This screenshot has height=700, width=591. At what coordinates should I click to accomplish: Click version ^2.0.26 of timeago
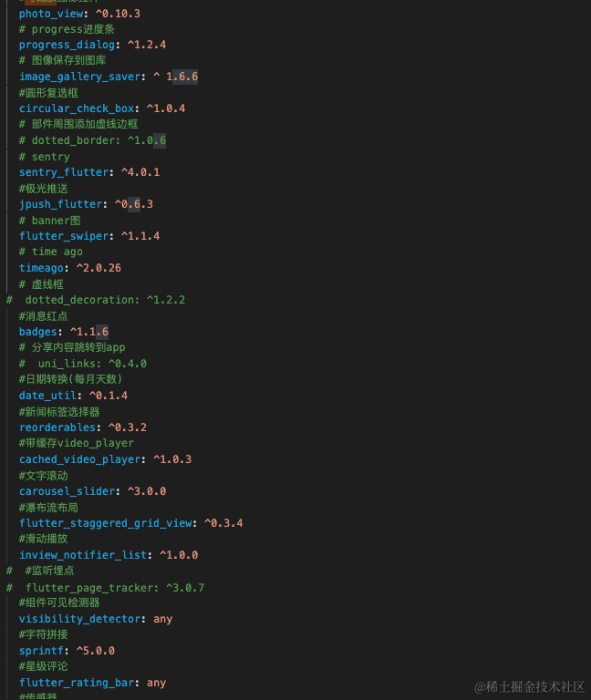(x=98, y=268)
